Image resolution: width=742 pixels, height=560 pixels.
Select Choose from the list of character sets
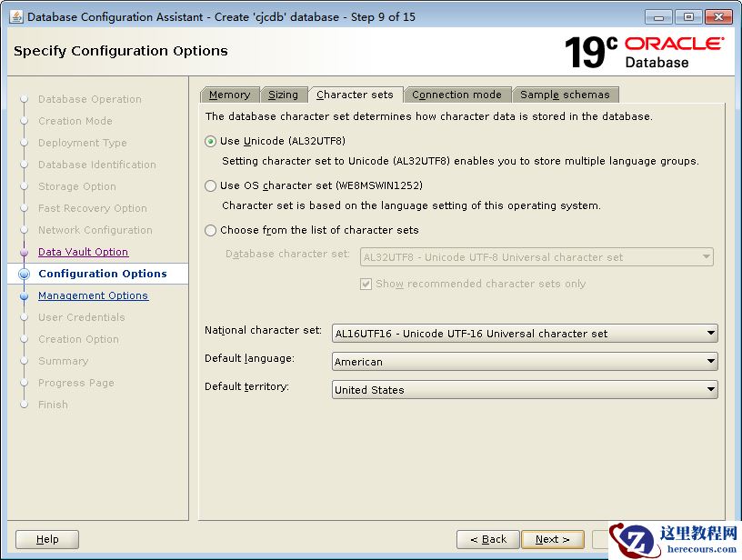pos(211,230)
